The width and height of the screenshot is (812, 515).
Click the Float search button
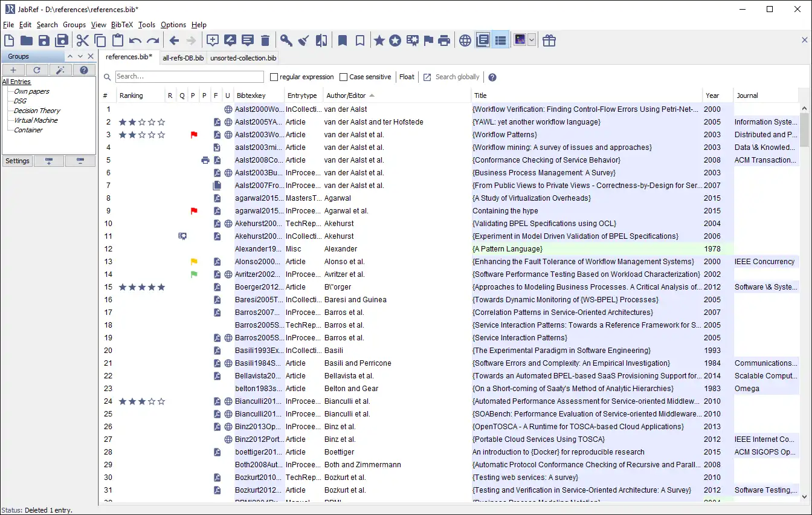407,77
